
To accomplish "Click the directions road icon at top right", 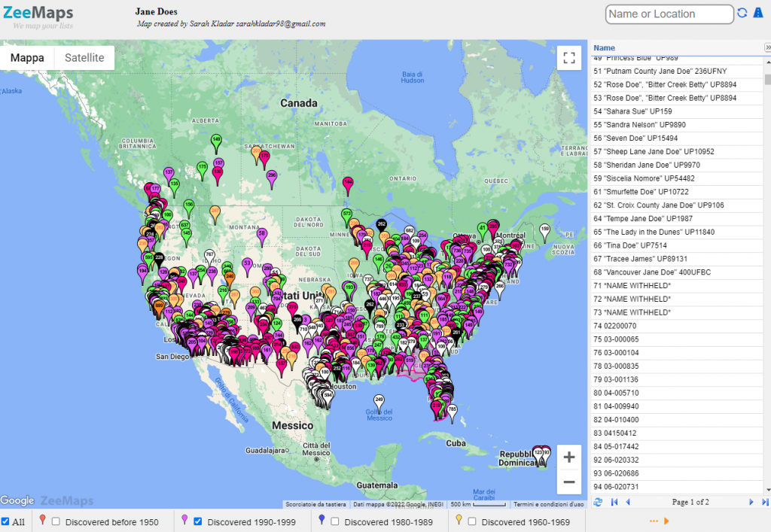I will [758, 14].
